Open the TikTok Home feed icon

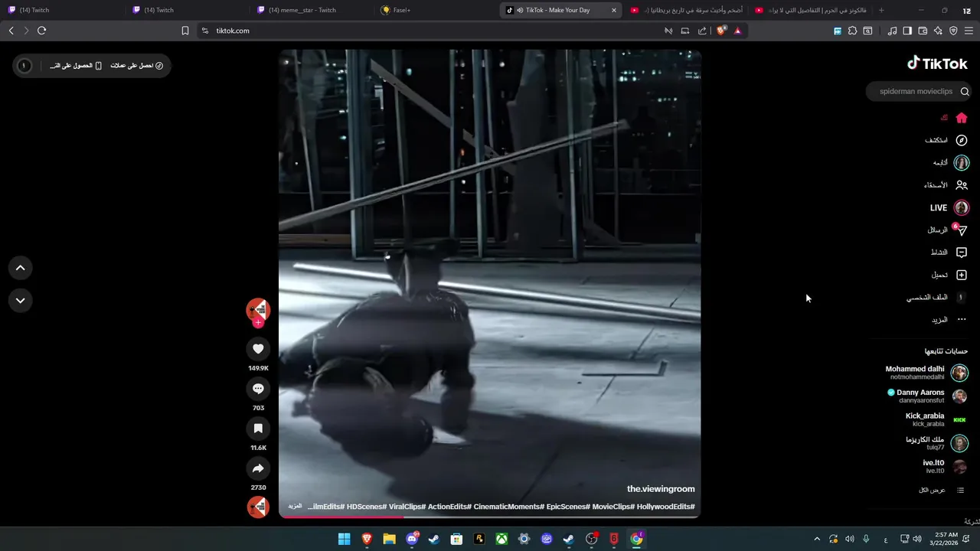[962, 118]
